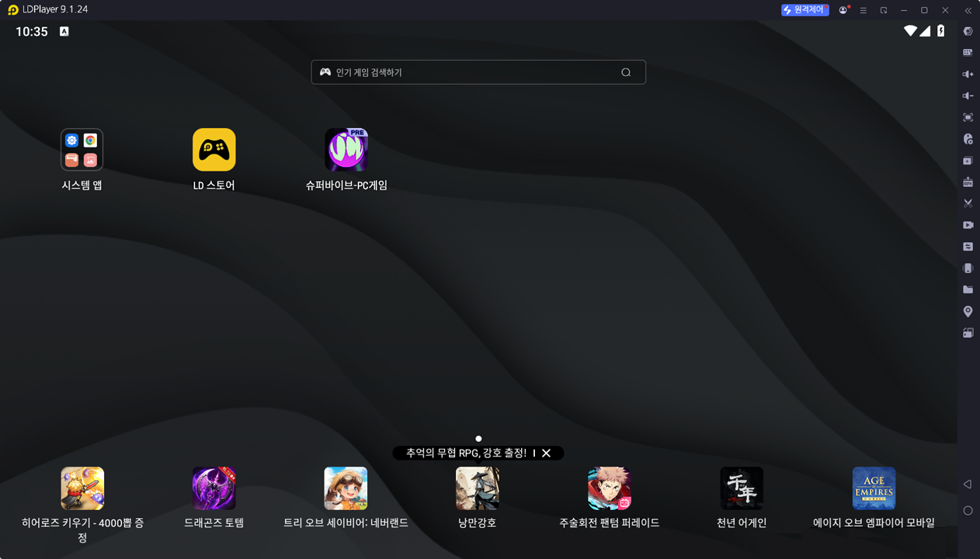Open keyboard mapping tool in sidebar
Screen dimensions: 980x559
(968, 53)
